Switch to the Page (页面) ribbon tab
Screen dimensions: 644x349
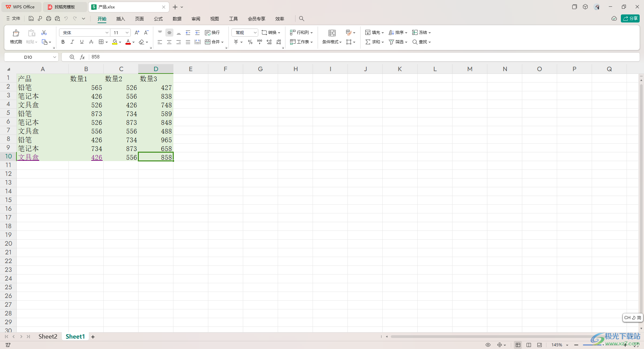139,19
